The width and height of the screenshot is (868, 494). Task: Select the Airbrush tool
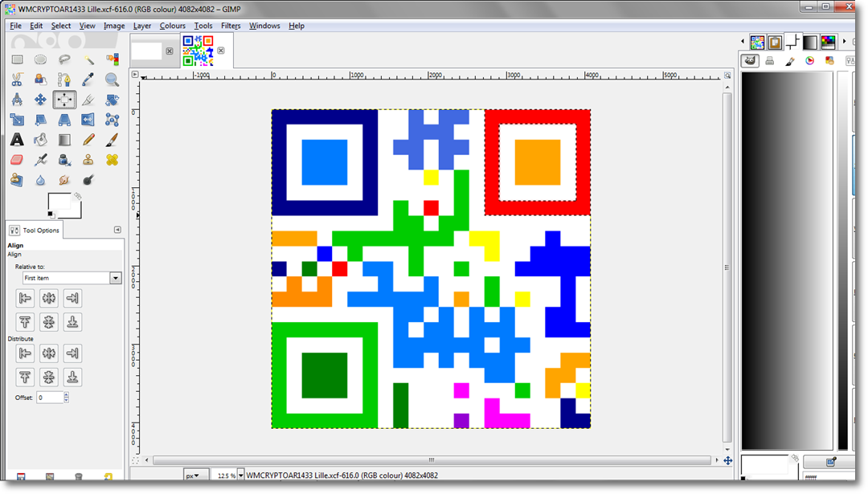(40, 160)
